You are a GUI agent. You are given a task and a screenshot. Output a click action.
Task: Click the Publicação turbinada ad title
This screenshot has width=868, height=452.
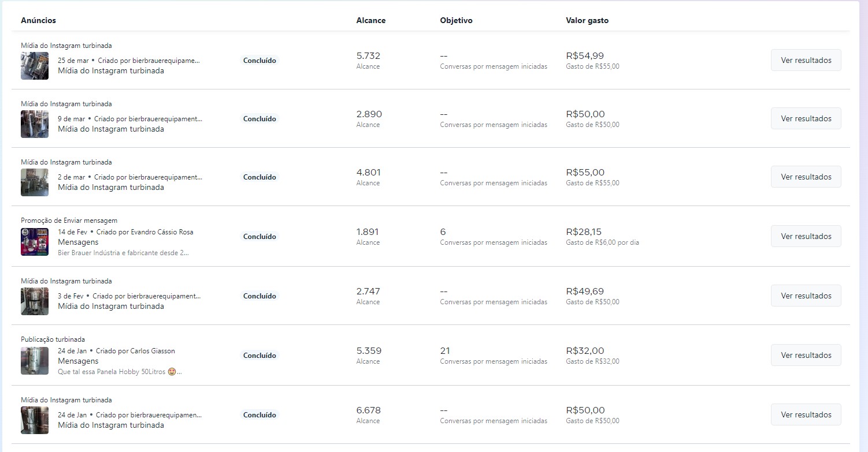(53, 339)
